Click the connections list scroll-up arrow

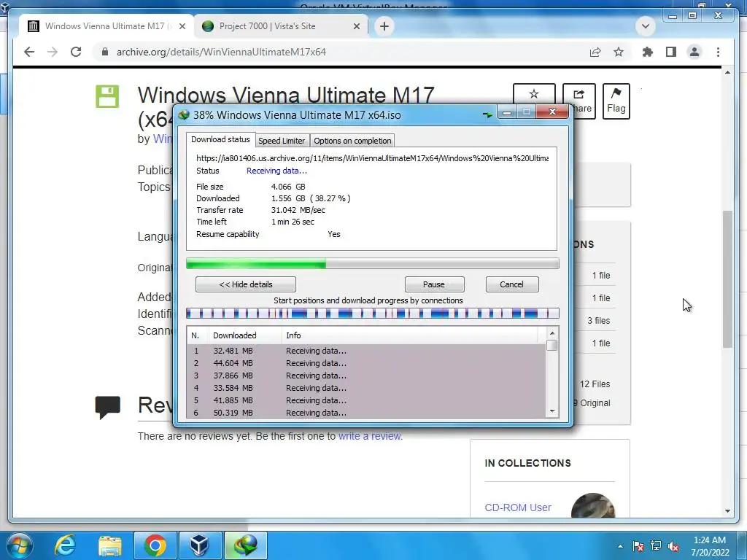point(552,333)
